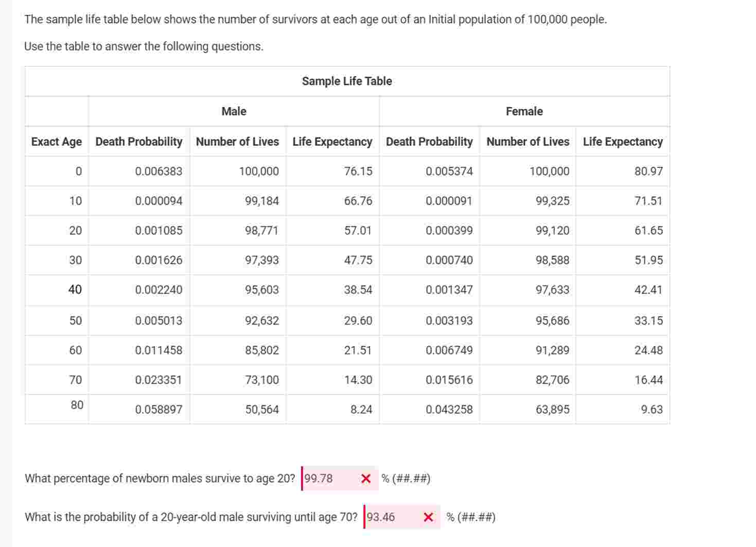The image size is (756, 547).
Task: Click the question about 20-year-old male survival
Action: click(x=191, y=517)
